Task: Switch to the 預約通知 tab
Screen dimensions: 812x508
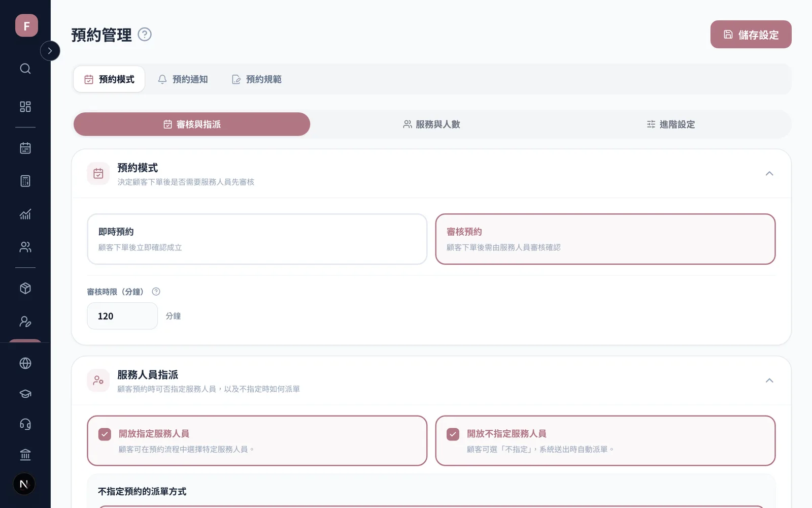Action: 183,79
